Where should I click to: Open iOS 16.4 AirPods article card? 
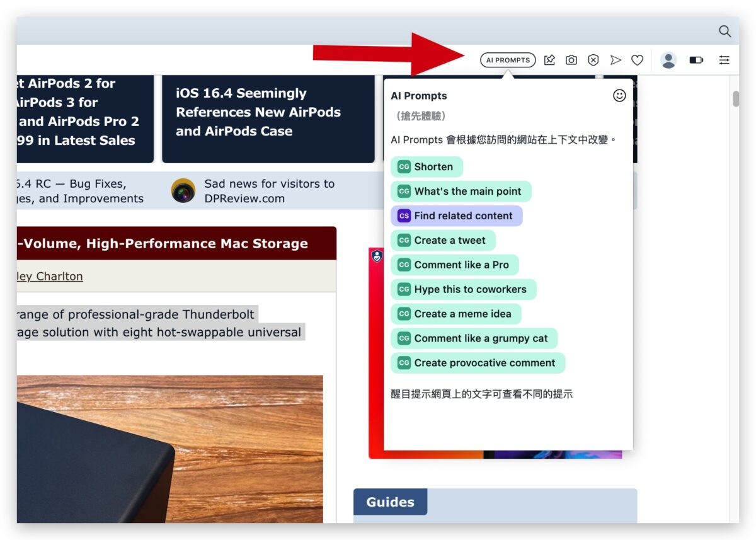click(268, 118)
